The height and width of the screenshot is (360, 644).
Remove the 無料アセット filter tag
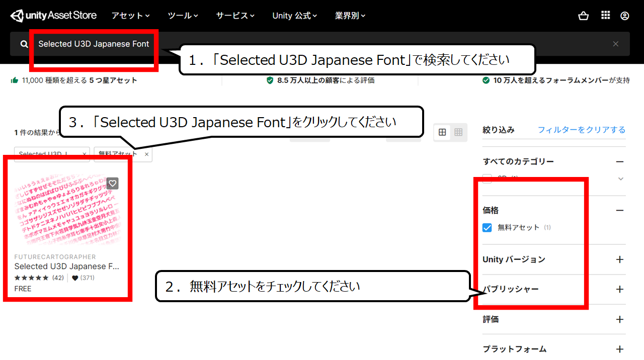pos(147,154)
